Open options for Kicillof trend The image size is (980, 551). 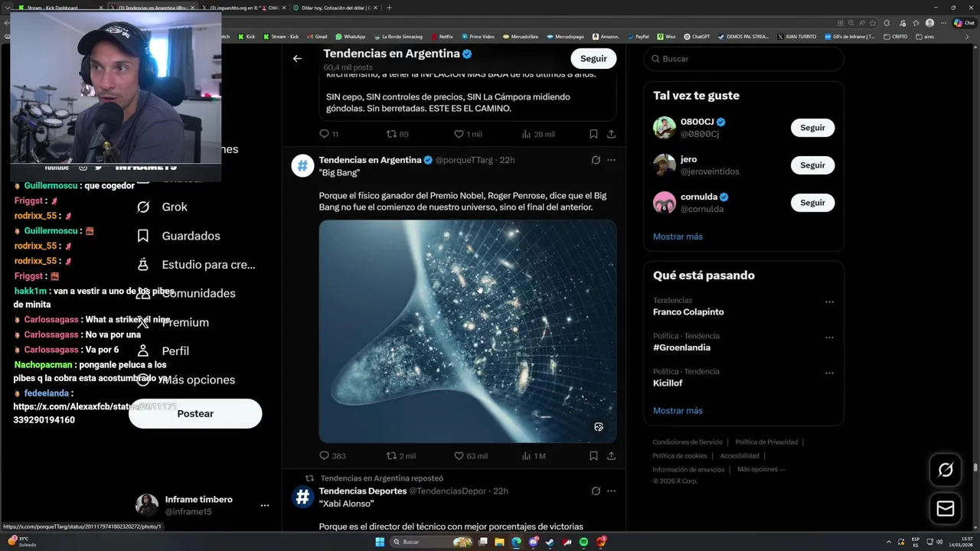pos(829,373)
